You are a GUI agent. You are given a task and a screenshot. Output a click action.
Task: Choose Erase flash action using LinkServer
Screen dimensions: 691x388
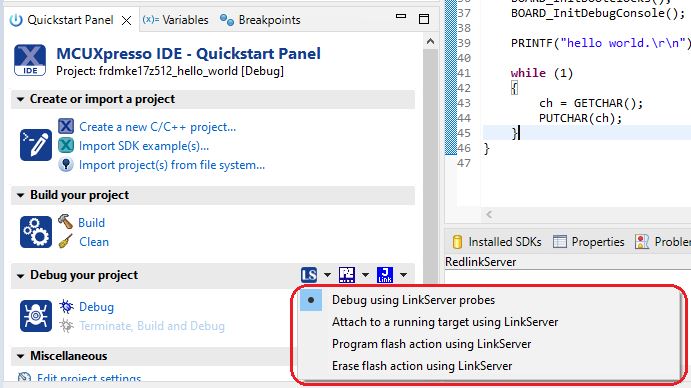(x=422, y=366)
